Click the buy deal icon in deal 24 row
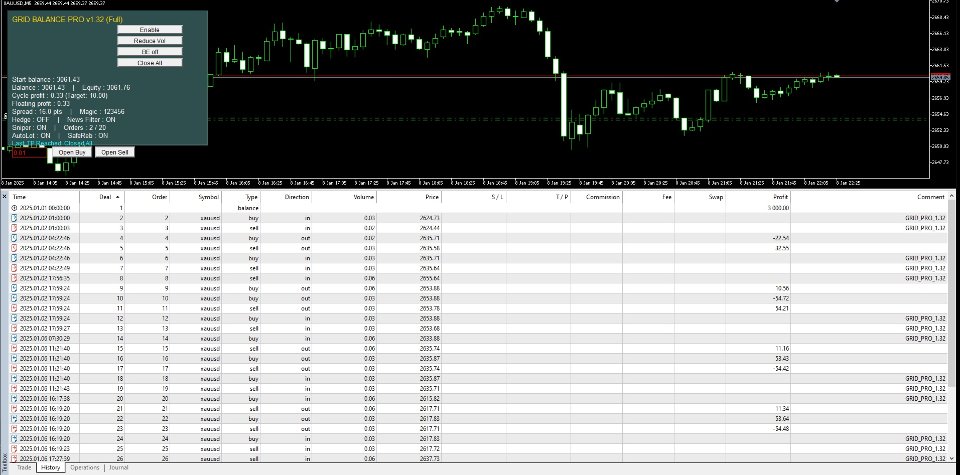This screenshot has height=475, width=960. (x=15, y=439)
